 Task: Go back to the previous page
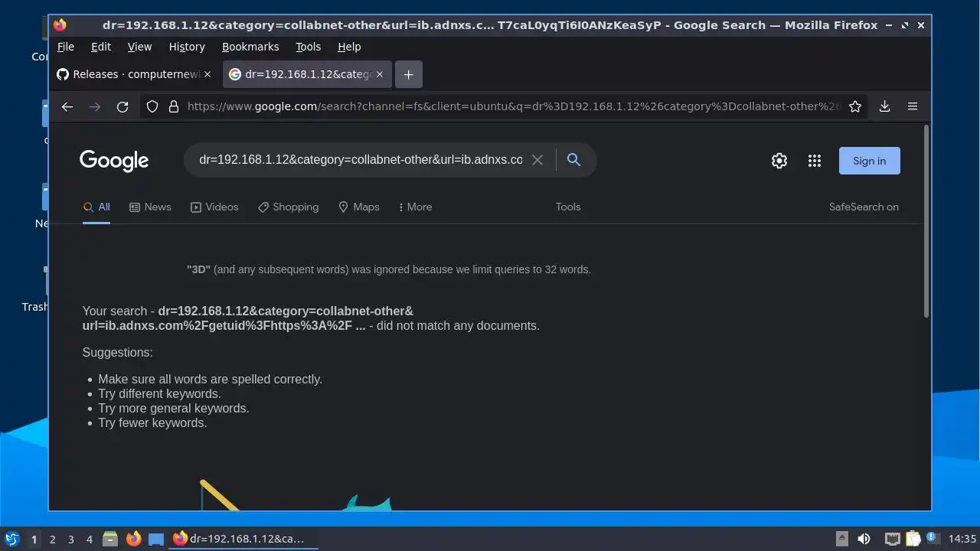(67, 106)
